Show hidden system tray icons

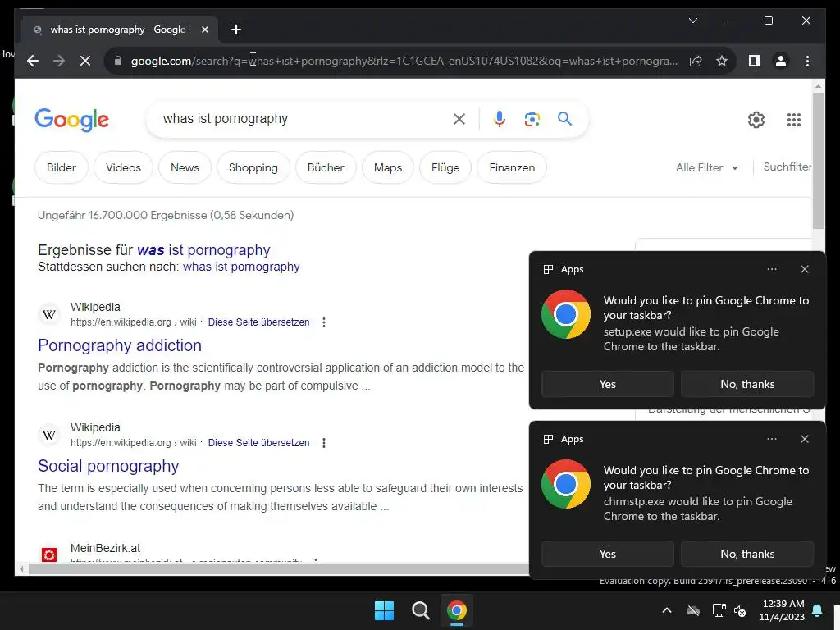[x=666, y=610]
